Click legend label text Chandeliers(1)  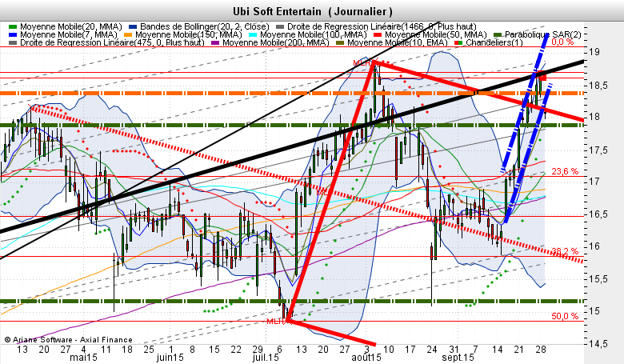494,42
